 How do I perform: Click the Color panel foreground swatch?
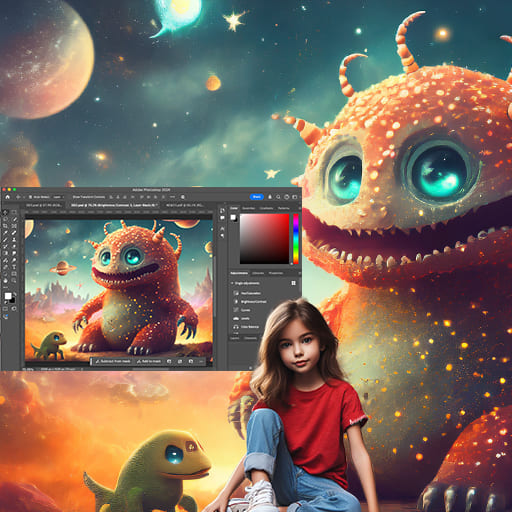[x=233, y=217]
